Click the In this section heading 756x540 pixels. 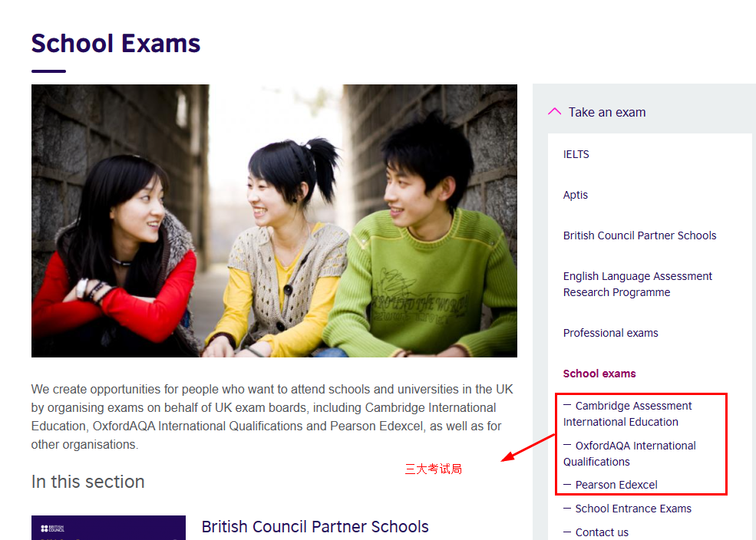click(x=87, y=482)
